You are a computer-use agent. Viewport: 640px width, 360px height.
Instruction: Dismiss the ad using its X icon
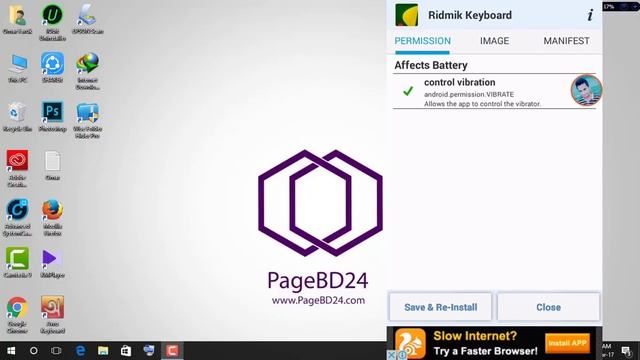tap(391, 355)
